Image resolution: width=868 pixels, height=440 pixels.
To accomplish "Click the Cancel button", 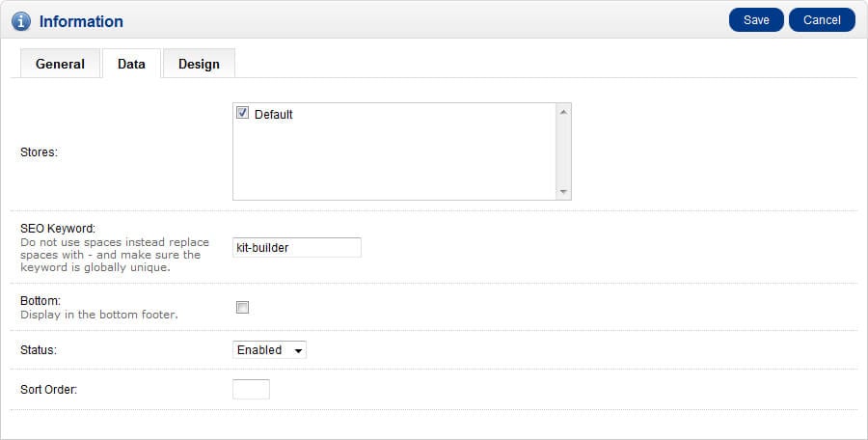I will [x=822, y=20].
